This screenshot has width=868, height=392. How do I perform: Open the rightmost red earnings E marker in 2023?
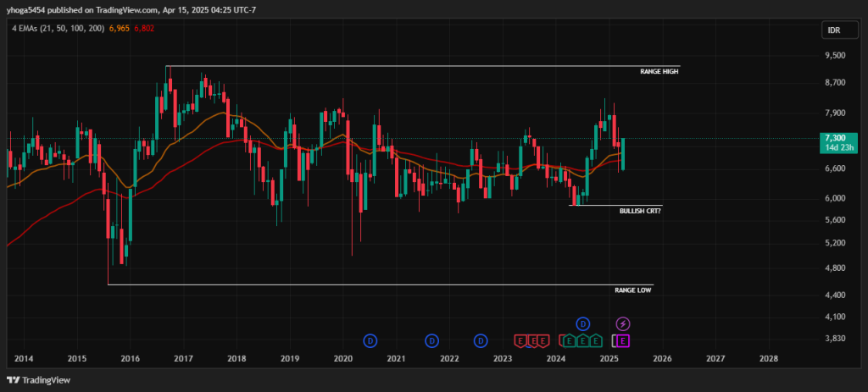pos(543,341)
